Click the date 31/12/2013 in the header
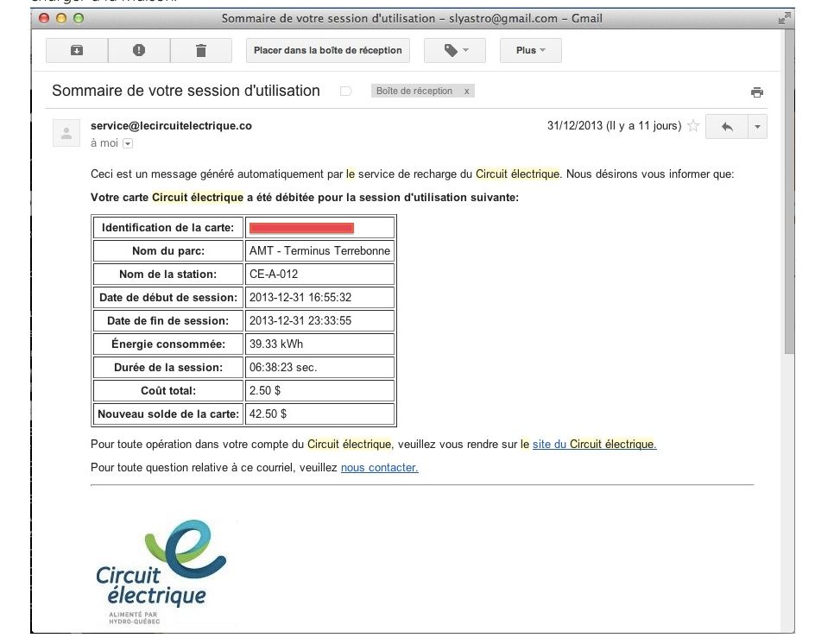Screen dimensions: 815x644 tap(574, 126)
